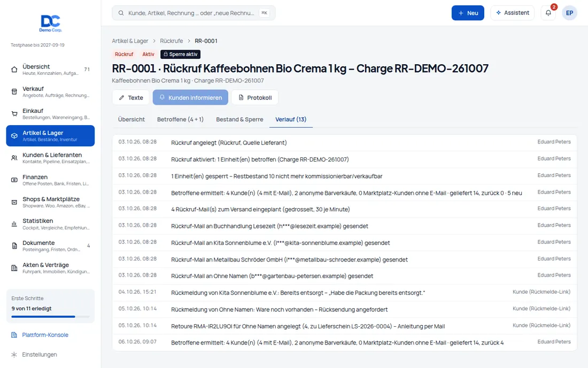Click the Dokumente file icon

14,246
